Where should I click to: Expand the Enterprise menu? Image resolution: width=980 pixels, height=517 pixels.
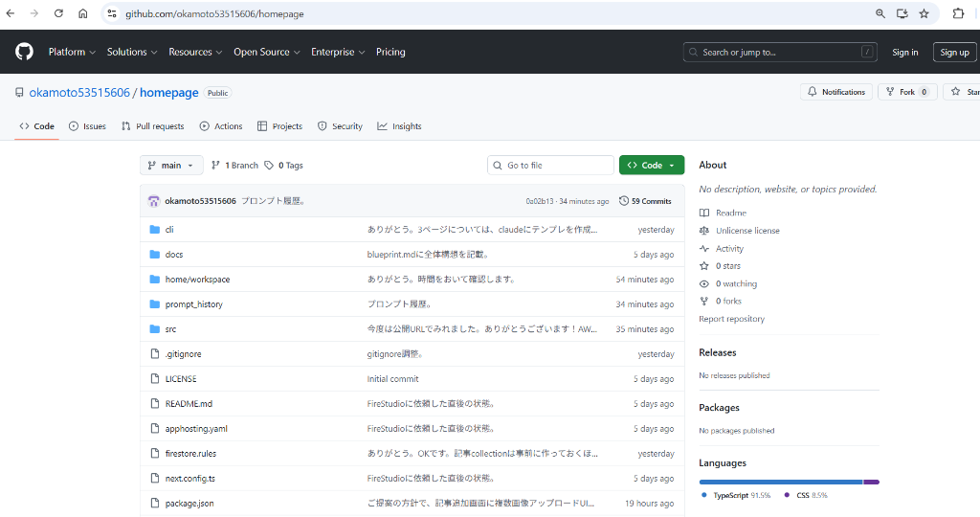338,52
